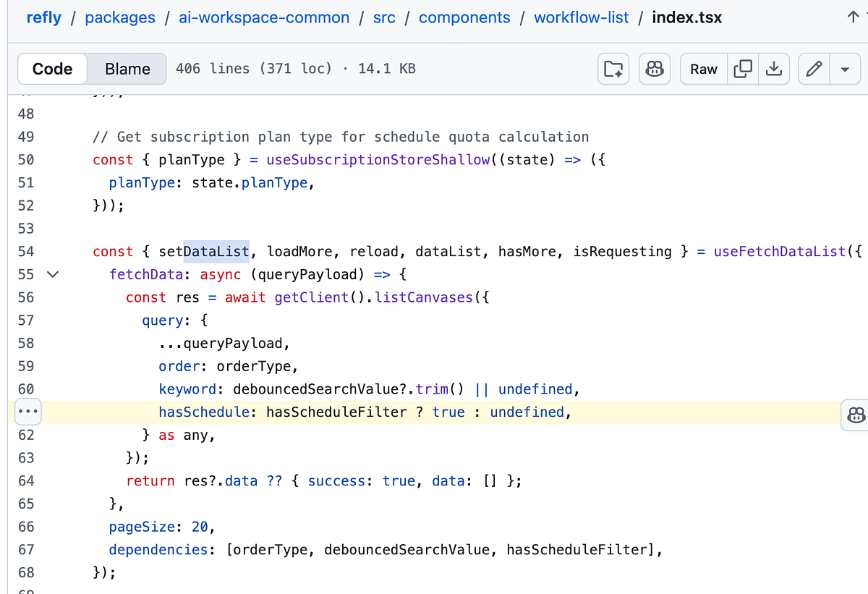Click orderType value on line 59
This screenshot has height=594, width=868.
coord(253,366)
